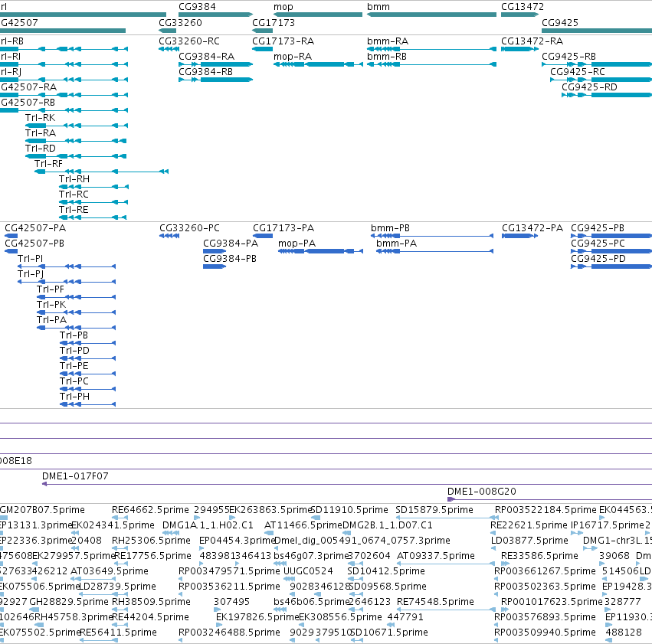Select protein label mop-PA
Image resolution: width=652 pixels, height=644 pixels.
[x=297, y=244]
